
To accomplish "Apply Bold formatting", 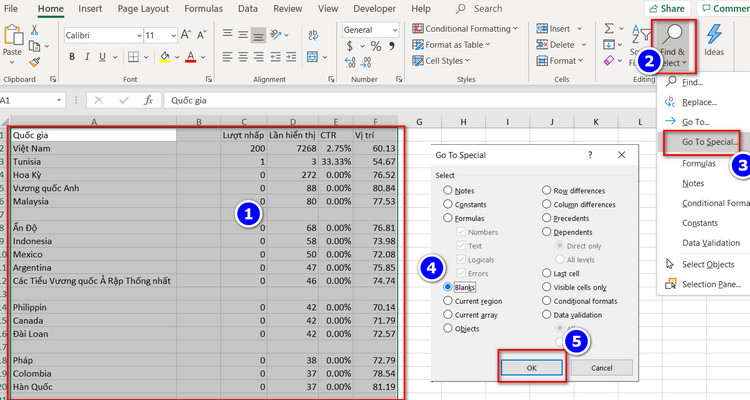I will click(72, 57).
